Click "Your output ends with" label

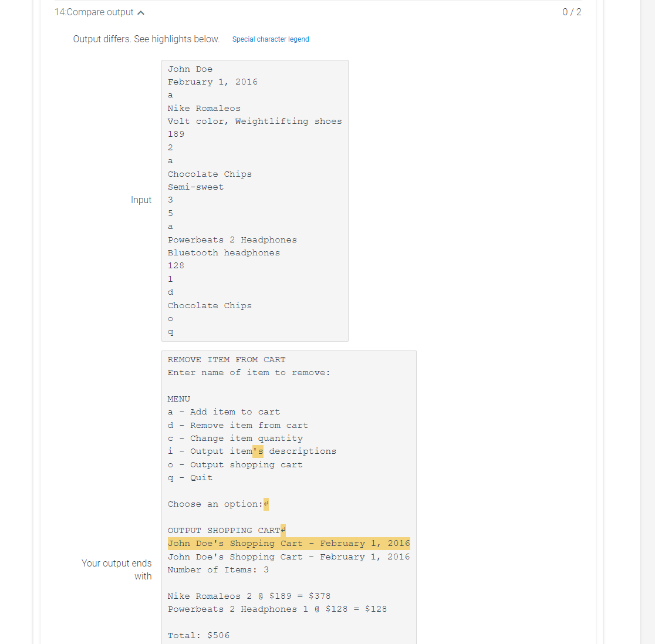coord(117,569)
